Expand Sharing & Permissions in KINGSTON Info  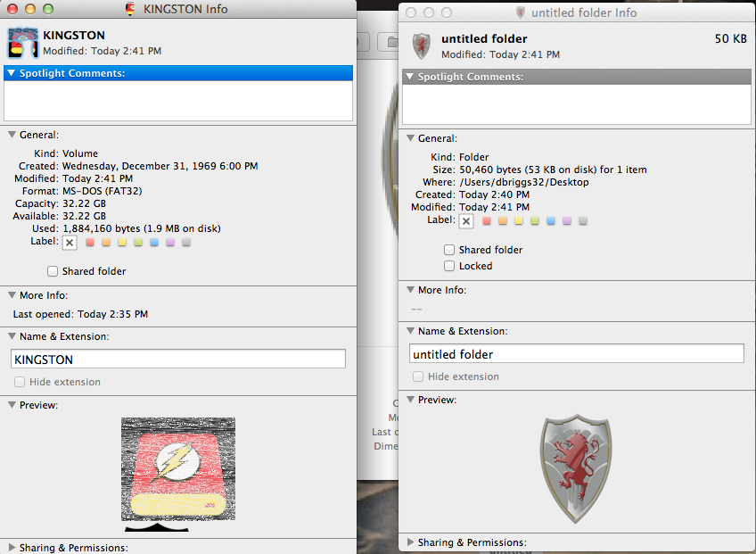coord(12,548)
